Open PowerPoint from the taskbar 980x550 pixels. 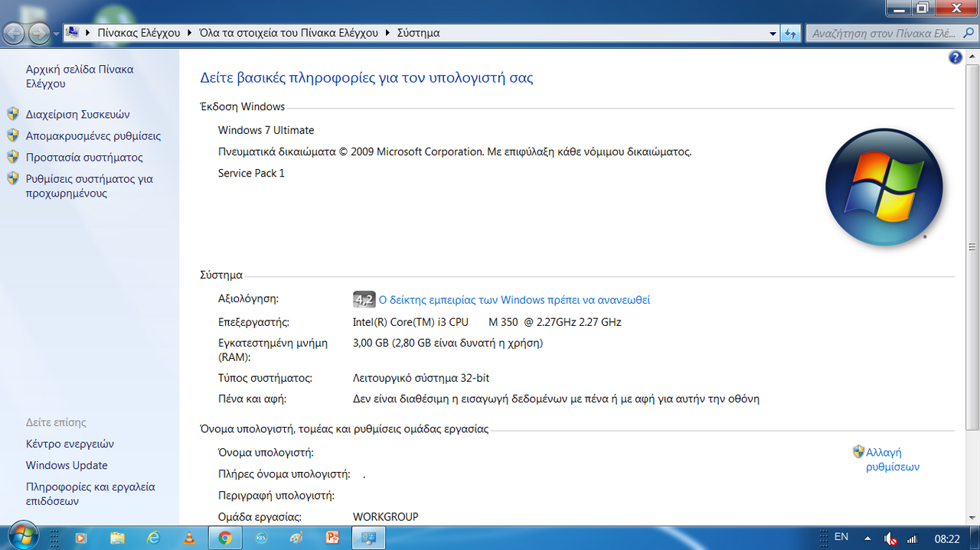332,538
